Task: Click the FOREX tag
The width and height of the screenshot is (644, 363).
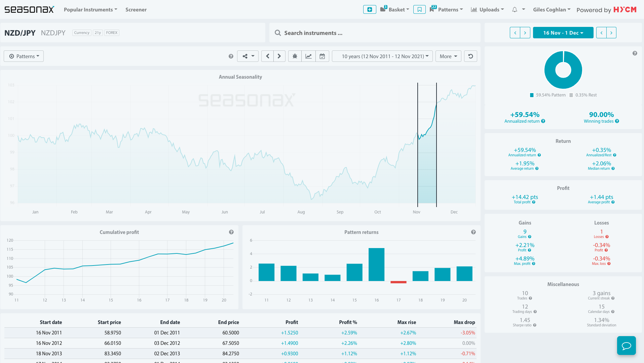Action: click(x=112, y=33)
